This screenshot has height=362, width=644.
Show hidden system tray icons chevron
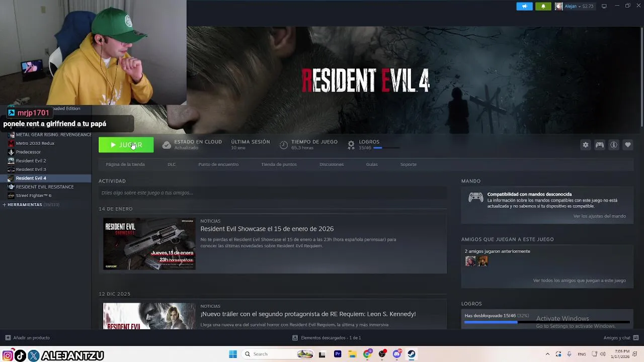[x=547, y=354]
